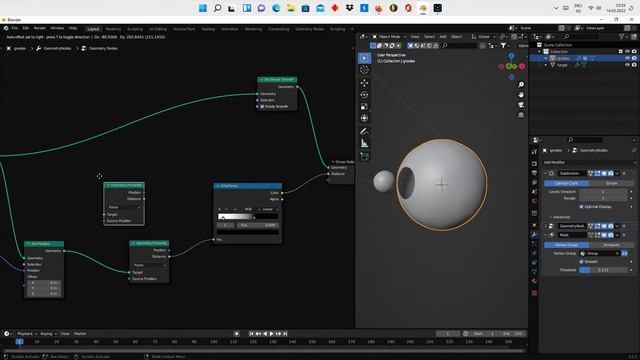Image resolution: width=640 pixels, height=360 pixels.
Task: Open the Edit menu
Action: pyautogui.click(x=26, y=28)
